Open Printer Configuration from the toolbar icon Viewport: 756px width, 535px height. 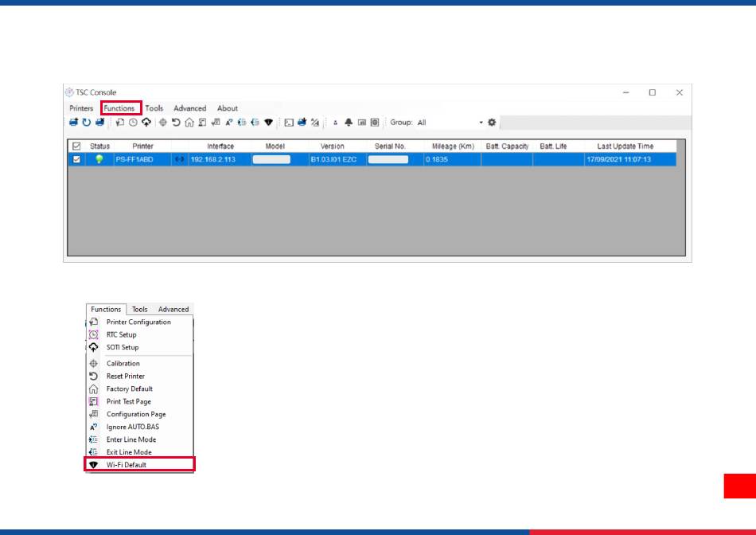click(x=120, y=123)
